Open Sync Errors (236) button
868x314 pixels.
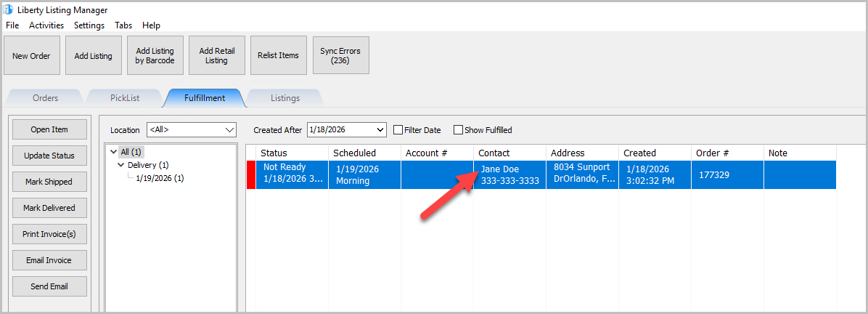point(340,55)
